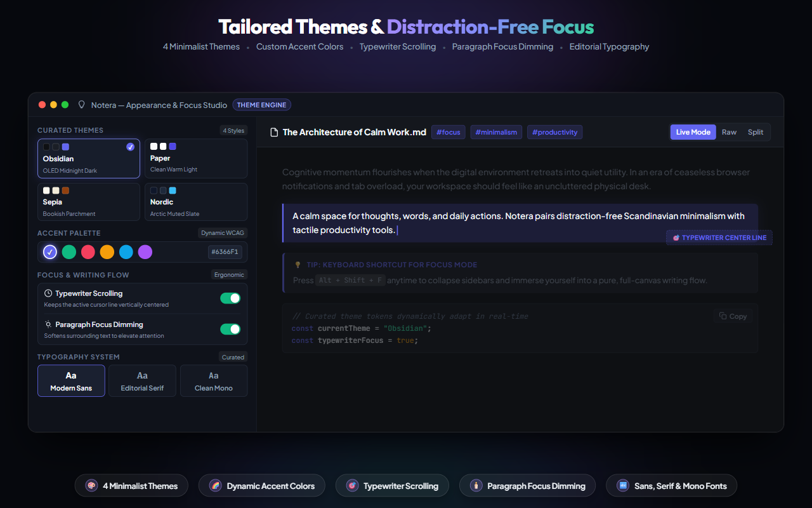Click the bottom Paragraph Focus Dimming feature pill

pyautogui.click(x=527, y=486)
